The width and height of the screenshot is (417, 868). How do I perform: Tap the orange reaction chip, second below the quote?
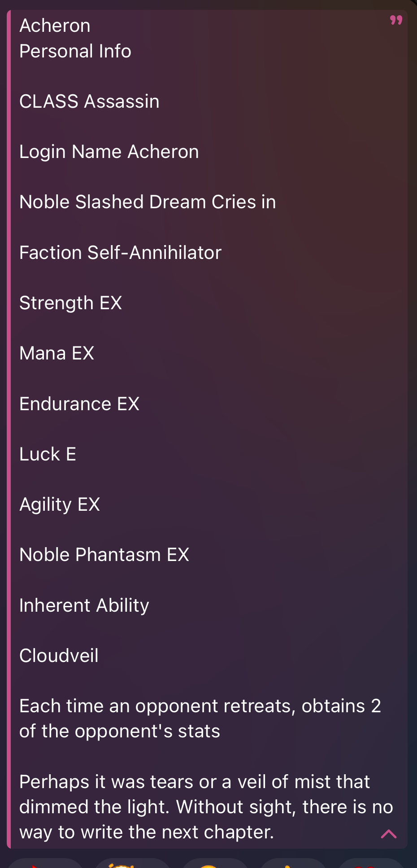coord(132,864)
